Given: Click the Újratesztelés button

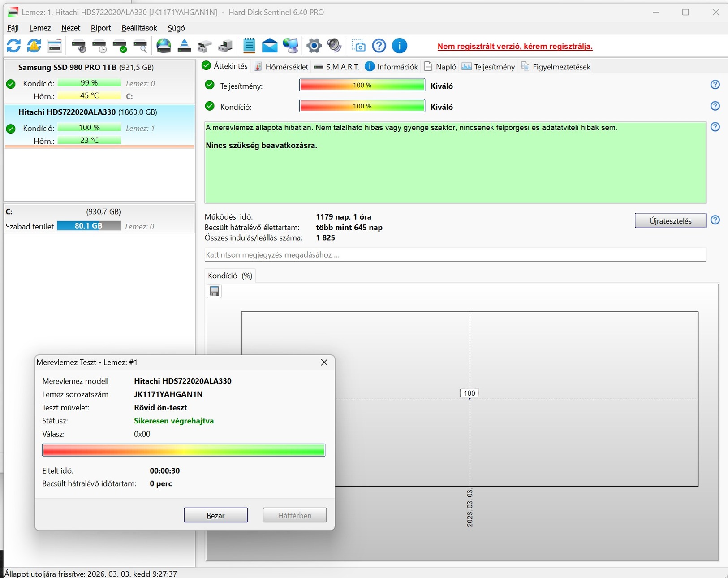Looking at the screenshot, I should point(671,220).
